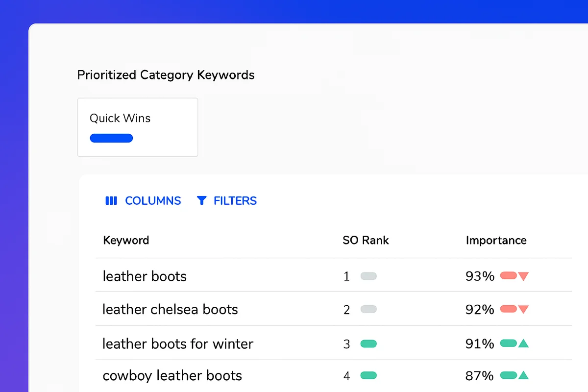Open the 'leather chelsea boots' keyword

tap(170, 310)
